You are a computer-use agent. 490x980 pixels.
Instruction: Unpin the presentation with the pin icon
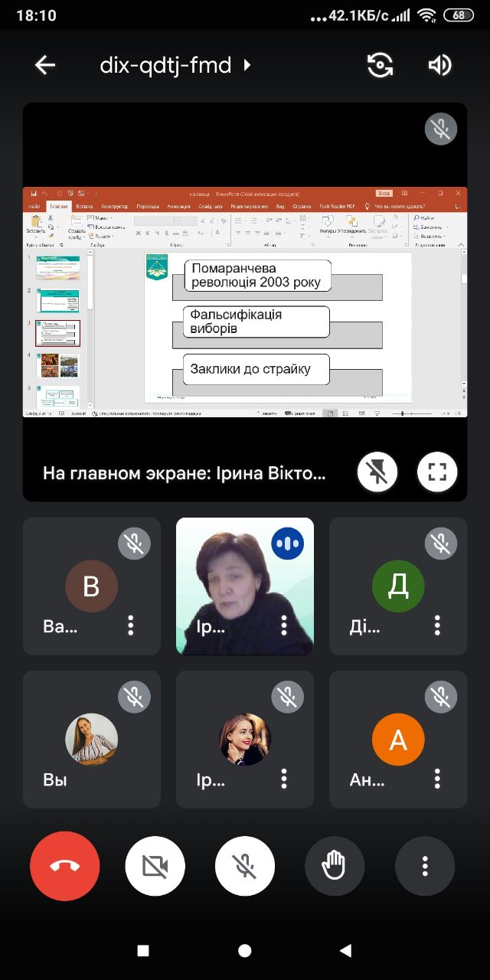377,472
